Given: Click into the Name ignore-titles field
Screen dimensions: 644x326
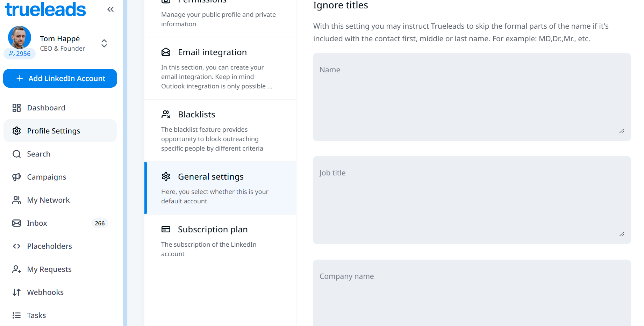Looking at the screenshot, I should pos(472,97).
